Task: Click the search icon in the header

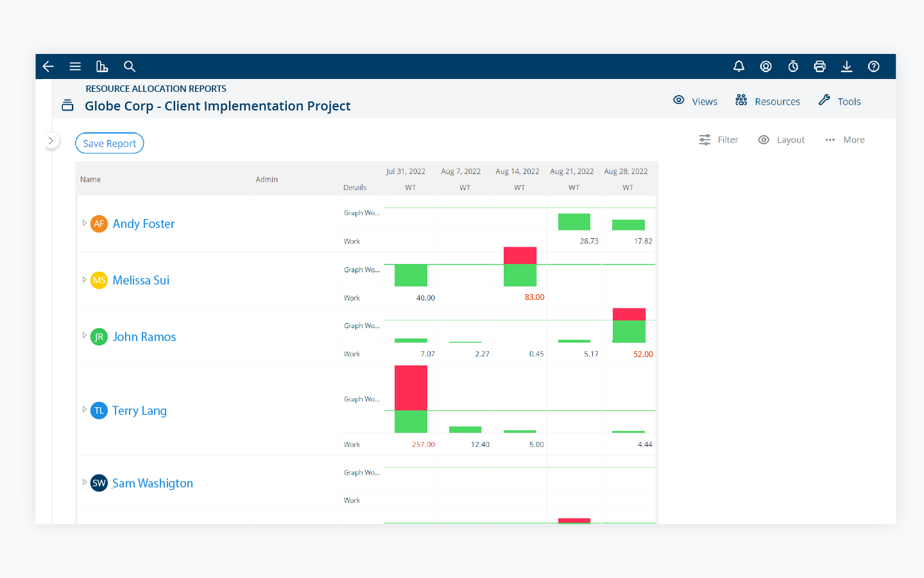Action: click(x=129, y=66)
